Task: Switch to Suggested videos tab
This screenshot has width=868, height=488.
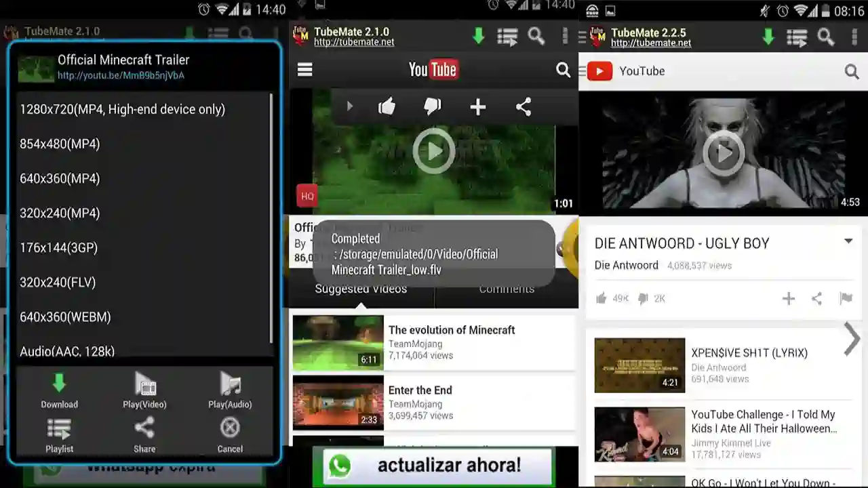Action: 361,289
